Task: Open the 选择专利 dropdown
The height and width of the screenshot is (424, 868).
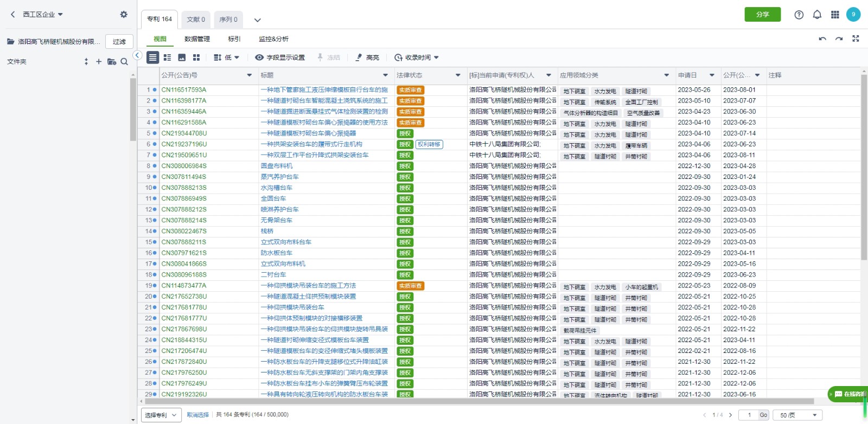Action: tap(161, 415)
